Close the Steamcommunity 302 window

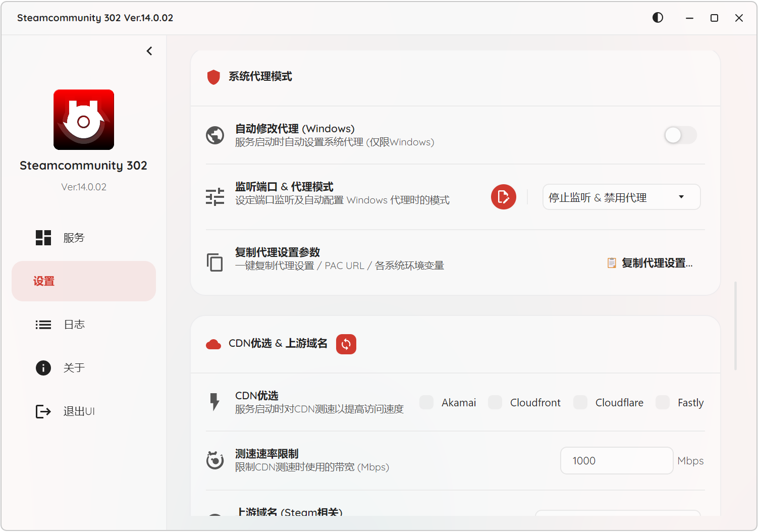739,18
